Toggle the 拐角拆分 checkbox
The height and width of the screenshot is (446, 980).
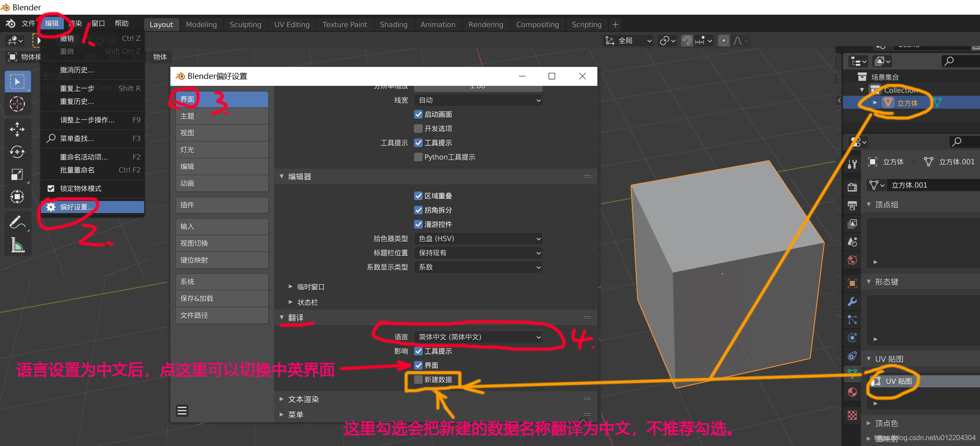(418, 210)
